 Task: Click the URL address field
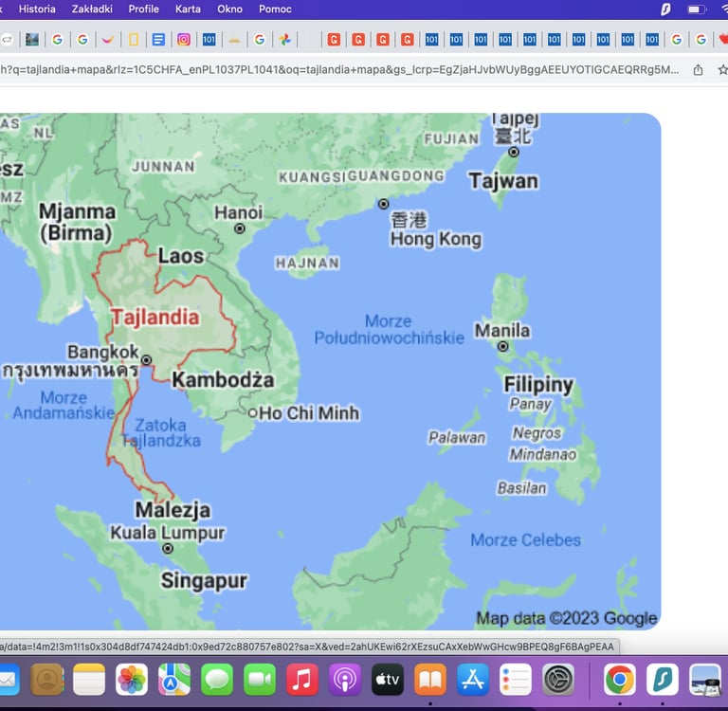click(x=339, y=69)
